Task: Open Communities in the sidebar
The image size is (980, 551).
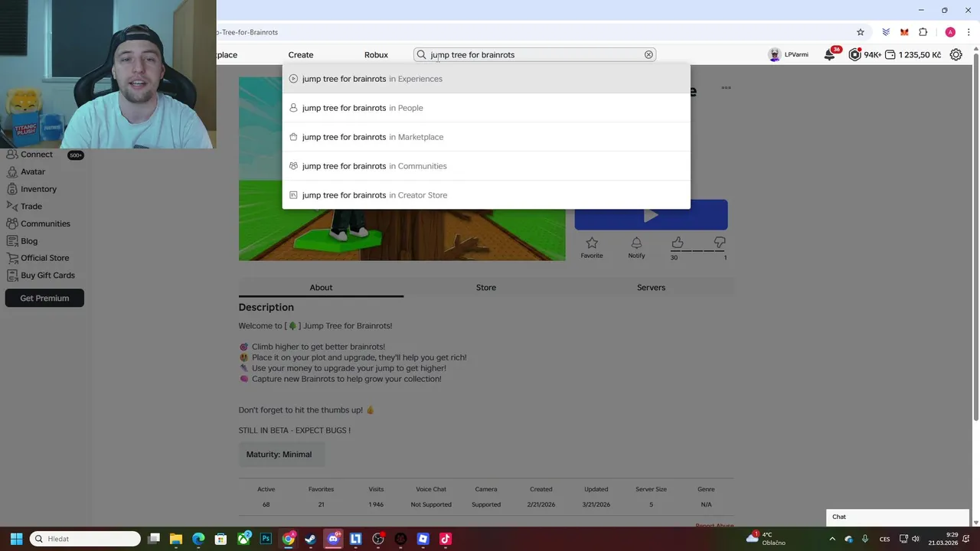Action: pyautogui.click(x=45, y=223)
